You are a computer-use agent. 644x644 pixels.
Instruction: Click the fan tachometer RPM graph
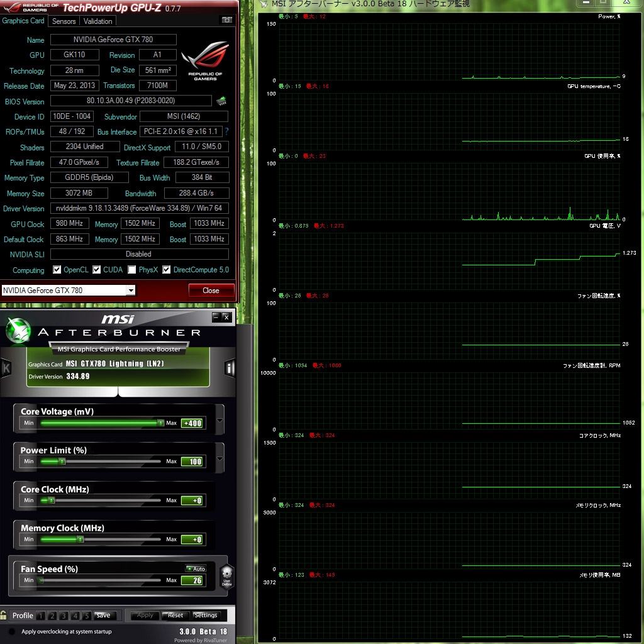[449, 401]
